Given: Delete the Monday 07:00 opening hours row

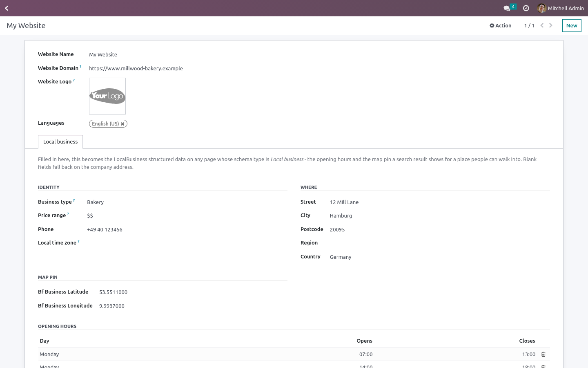Looking at the screenshot, I should pyautogui.click(x=543, y=355).
